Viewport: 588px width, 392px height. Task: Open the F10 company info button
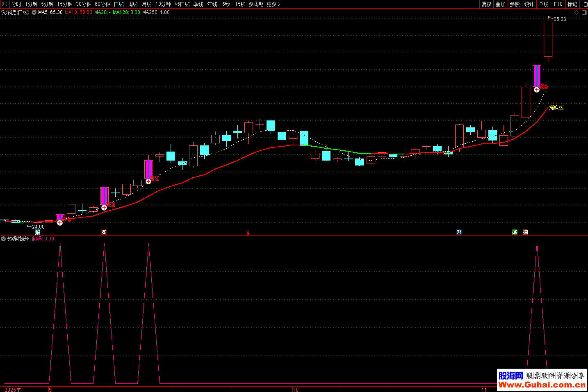[x=558, y=4]
